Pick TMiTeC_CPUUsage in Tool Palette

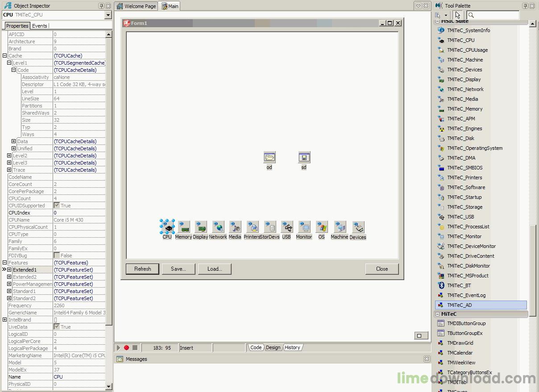coord(467,50)
